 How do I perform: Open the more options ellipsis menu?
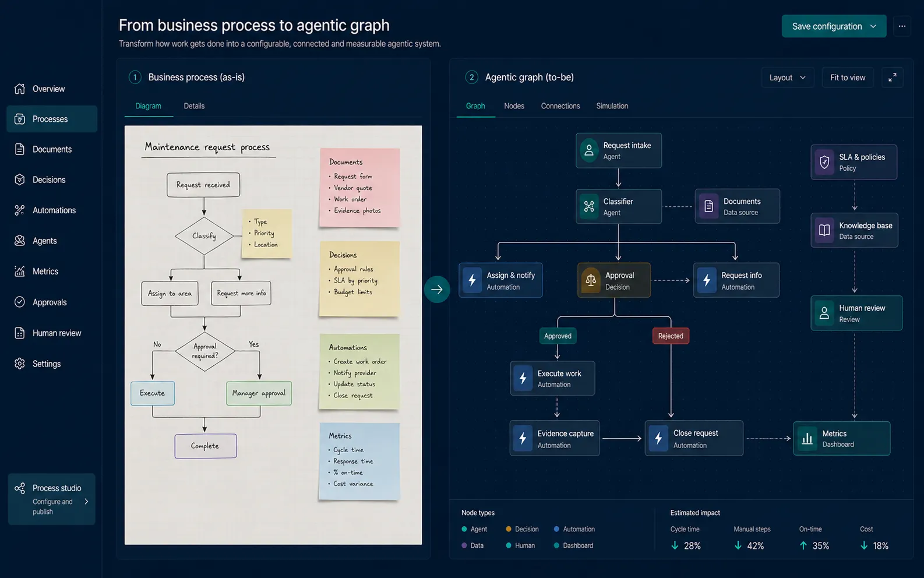(x=902, y=26)
